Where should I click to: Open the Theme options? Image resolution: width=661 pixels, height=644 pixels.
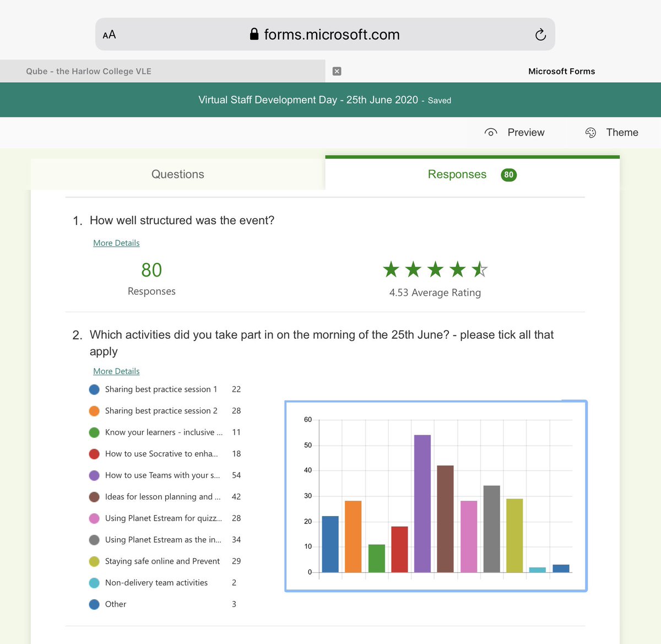[x=611, y=132]
